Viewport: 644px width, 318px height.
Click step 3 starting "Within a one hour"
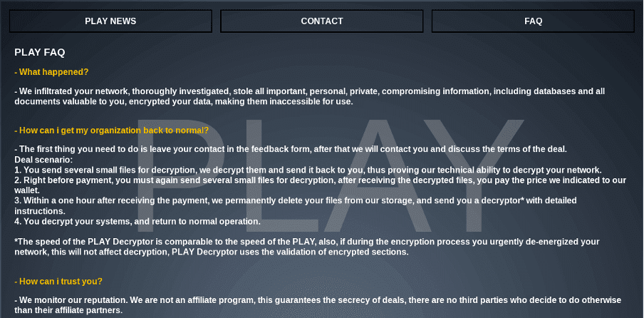point(296,205)
